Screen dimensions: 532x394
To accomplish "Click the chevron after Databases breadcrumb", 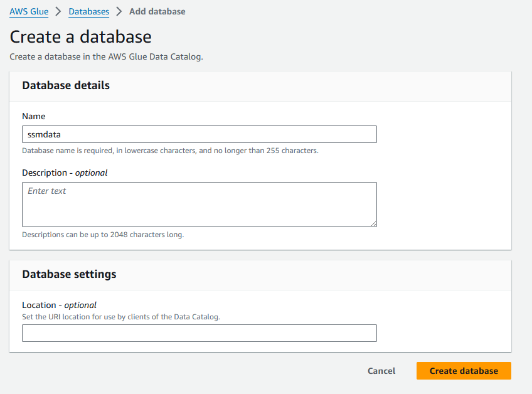I will coord(119,12).
